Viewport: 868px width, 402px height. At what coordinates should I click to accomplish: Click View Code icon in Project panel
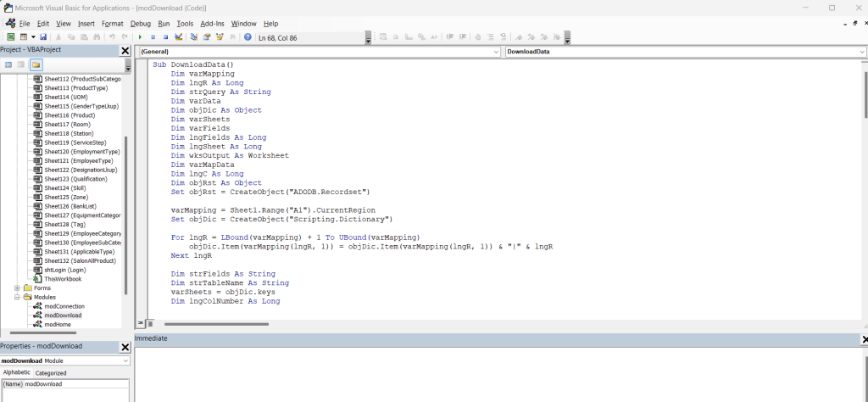(x=8, y=64)
